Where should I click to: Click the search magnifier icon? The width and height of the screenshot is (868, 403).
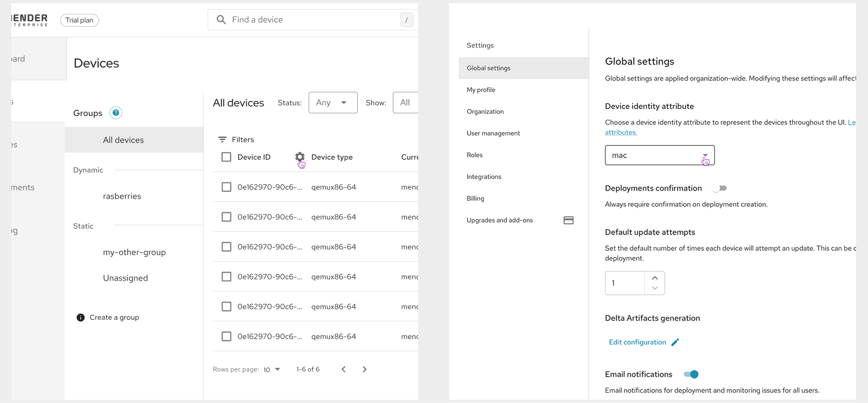click(221, 20)
